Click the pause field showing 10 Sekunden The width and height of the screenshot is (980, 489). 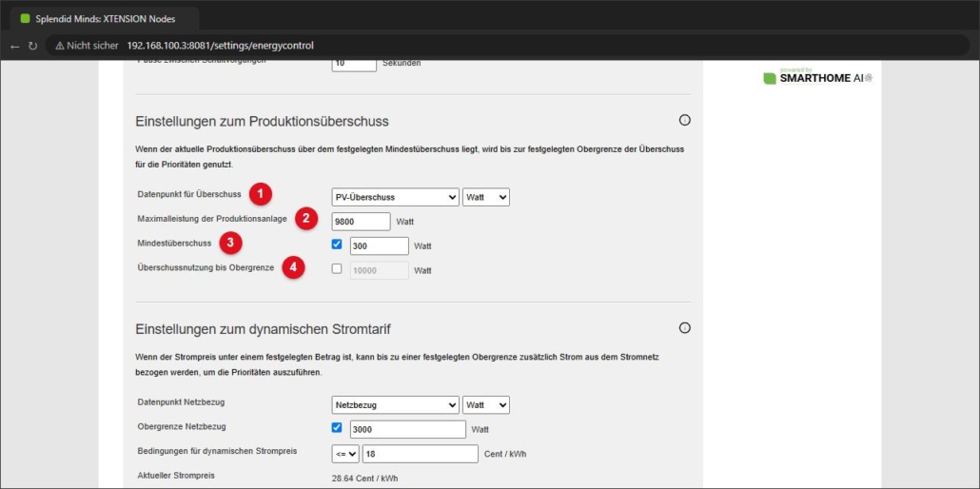coord(354,65)
